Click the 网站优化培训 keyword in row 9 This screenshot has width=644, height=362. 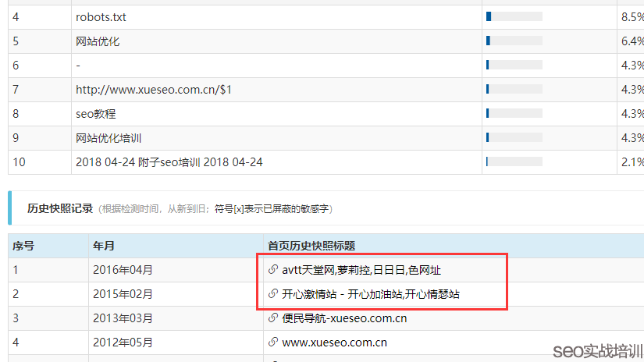109,138
